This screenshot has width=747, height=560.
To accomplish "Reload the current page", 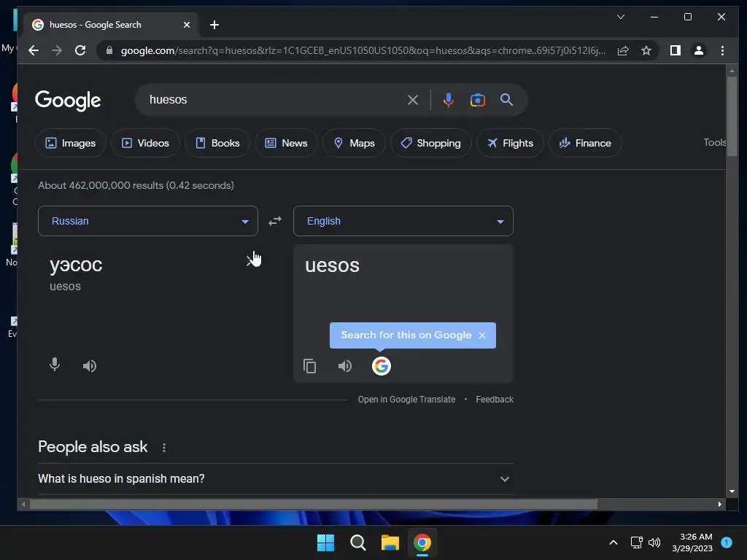I will [x=80, y=50].
